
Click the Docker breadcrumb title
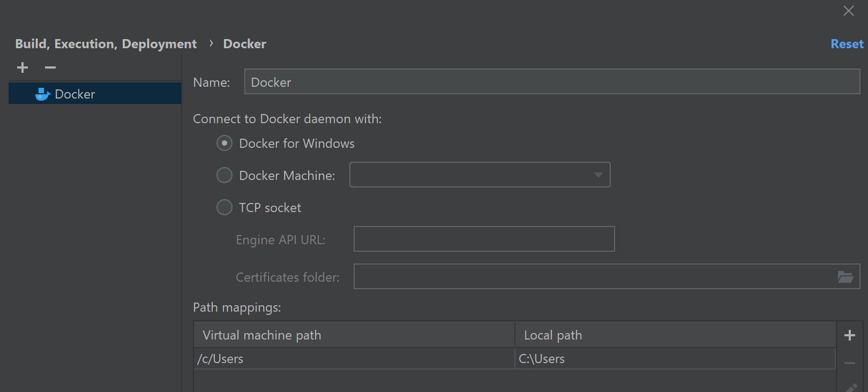245,44
